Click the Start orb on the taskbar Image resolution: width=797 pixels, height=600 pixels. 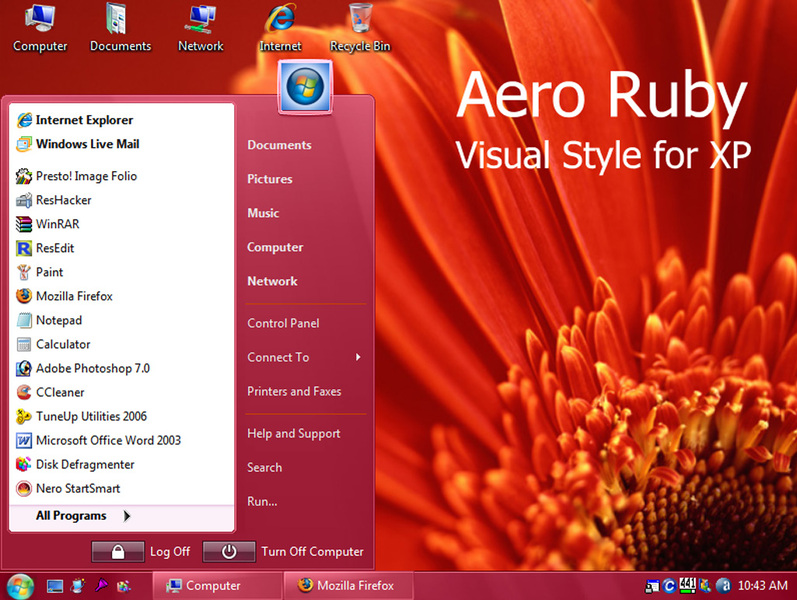point(20,586)
